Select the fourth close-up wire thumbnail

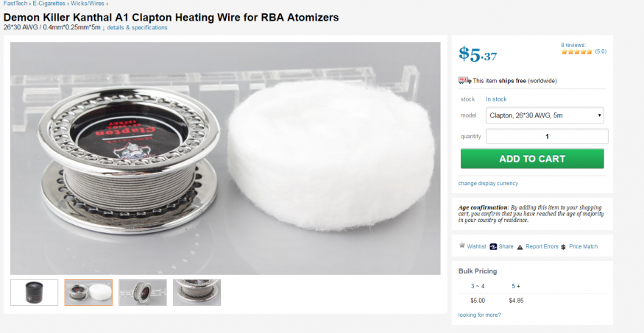pyautogui.click(x=197, y=293)
